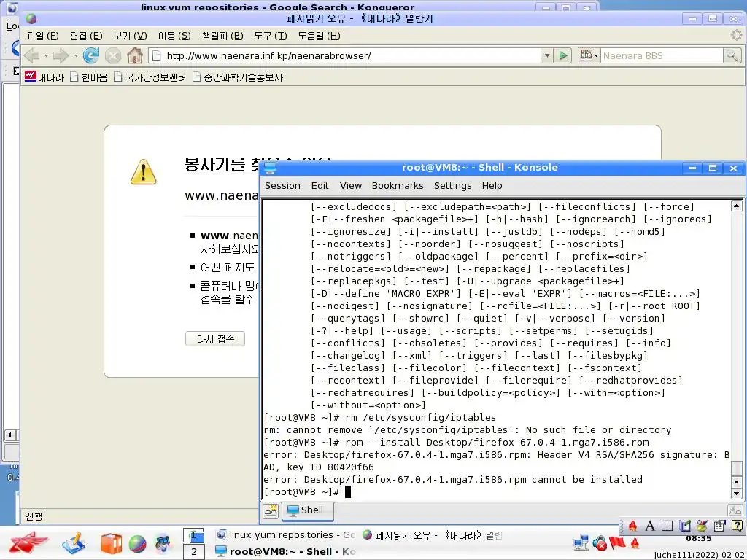Click the red star start menu launcher
This screenshot has height=560, width=747.
tap(28, 542)
